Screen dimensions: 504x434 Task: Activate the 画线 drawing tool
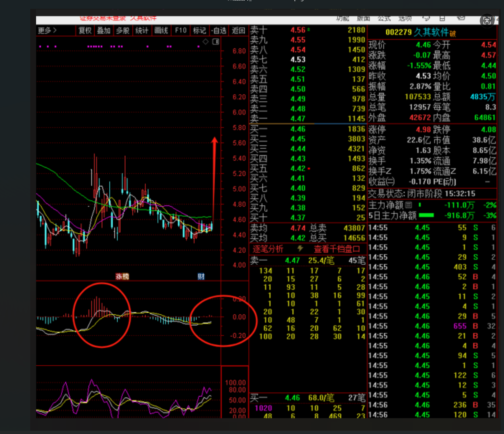(161, 31)
